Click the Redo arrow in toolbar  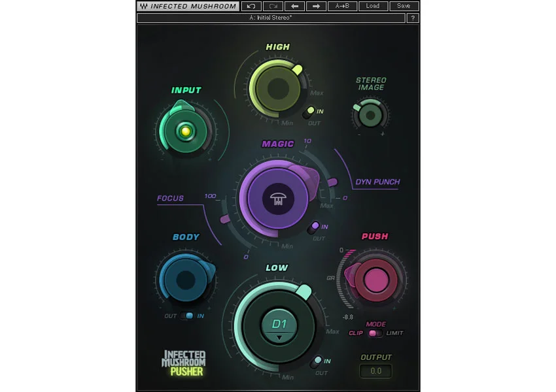pyautogui.click(x=273, y=6)
